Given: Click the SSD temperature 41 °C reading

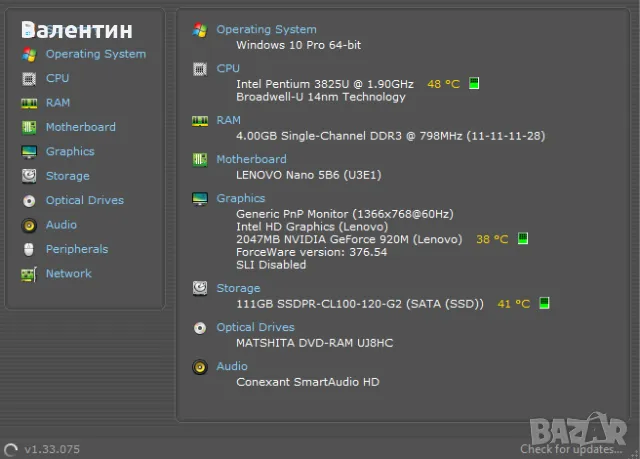Looking at the screenshot, I should click(513, 303).
